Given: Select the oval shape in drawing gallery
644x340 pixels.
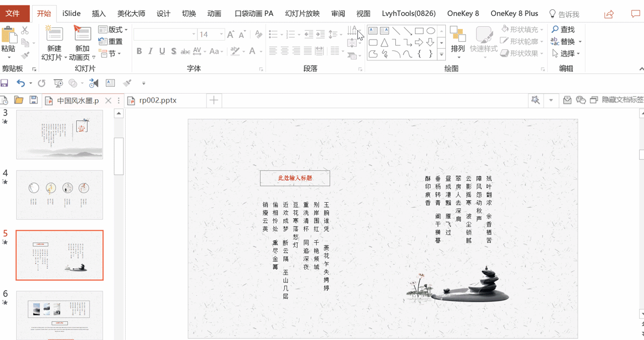Looking at the screenshot, I should coord(430,31).
